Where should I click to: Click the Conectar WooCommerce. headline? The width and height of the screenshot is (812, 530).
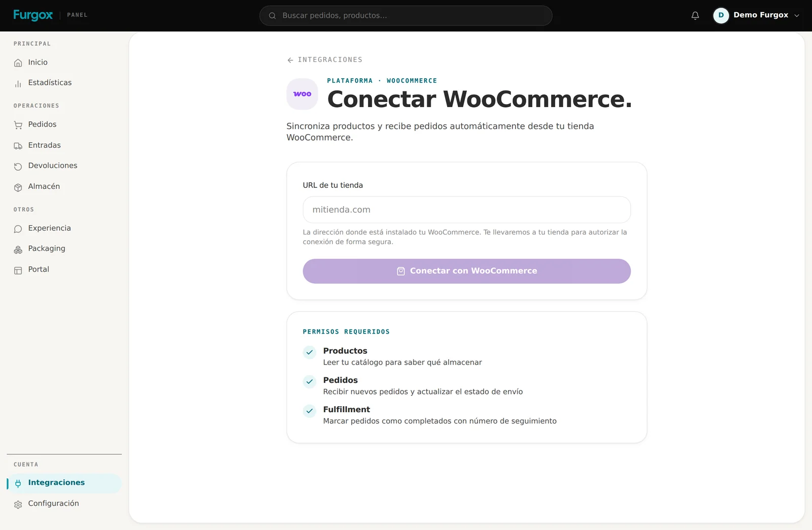[x=480, y=99]
